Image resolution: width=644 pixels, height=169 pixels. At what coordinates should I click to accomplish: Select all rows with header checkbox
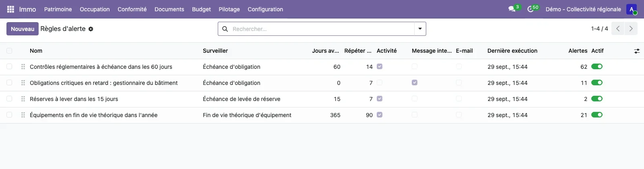[9, 51]
